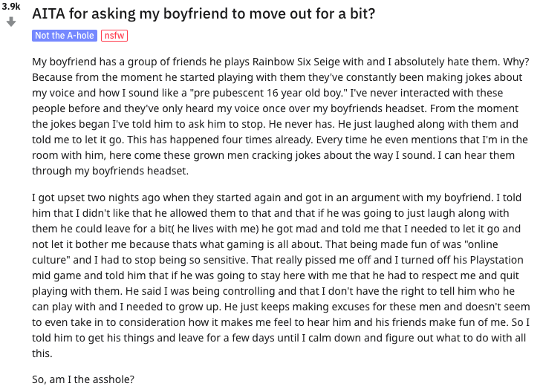Viewport: 543px width, 392px height.
Task: Click the quoted phrase pre pubescent 16 year old boy
Action: pyautogui.click(x=267, y=93)
